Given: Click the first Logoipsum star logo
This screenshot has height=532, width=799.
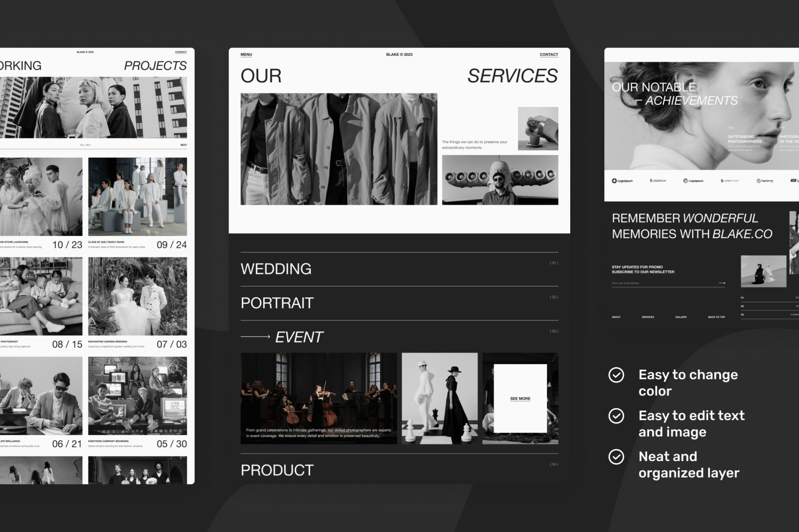Looking at the screenshot, I should click(x=622, y=181).
